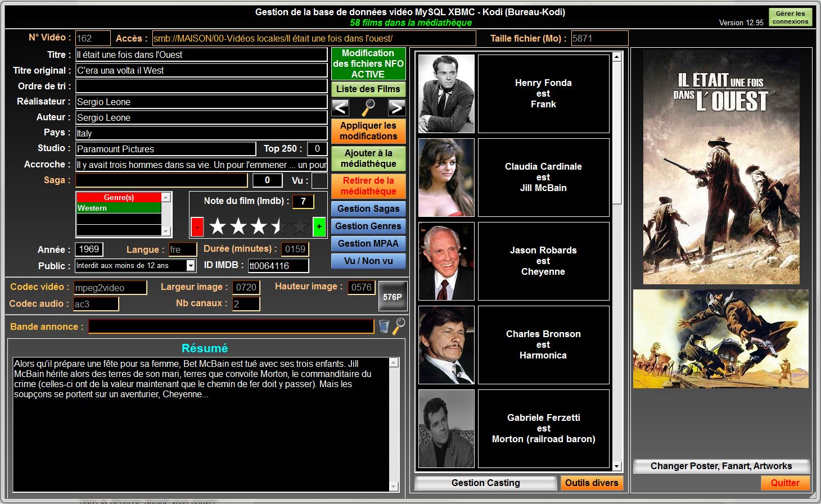Click the Titre original field
This screenshot has width=821, height=504.
point(201,70)
